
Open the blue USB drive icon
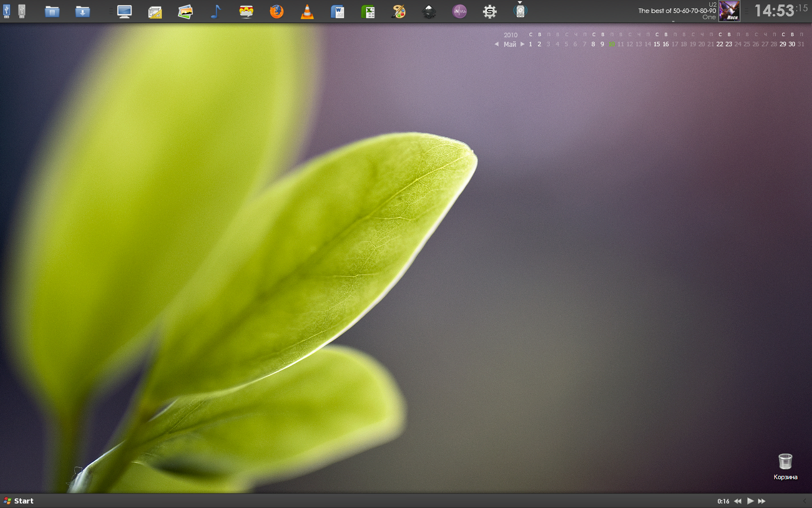[7, 11]
